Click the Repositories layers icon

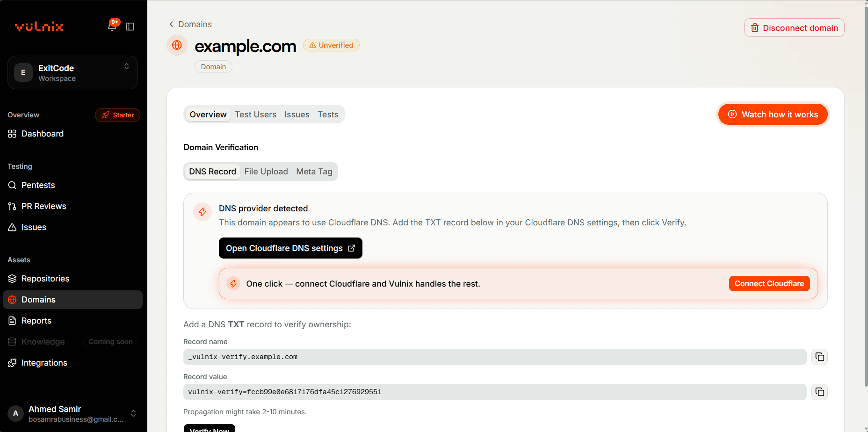(12, 279)
